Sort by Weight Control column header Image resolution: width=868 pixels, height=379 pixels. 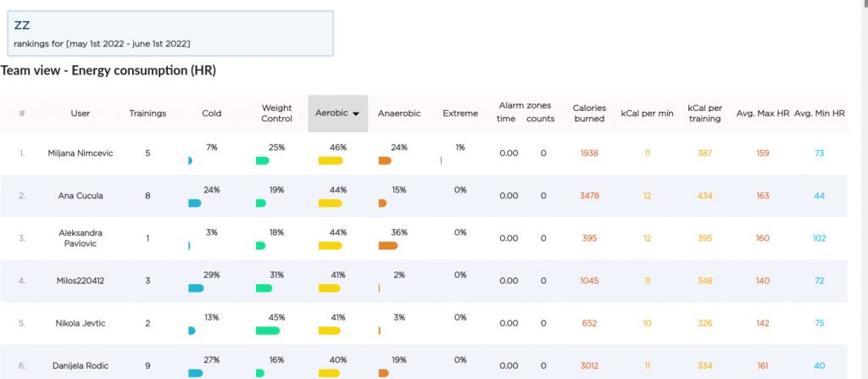point(277,113)
